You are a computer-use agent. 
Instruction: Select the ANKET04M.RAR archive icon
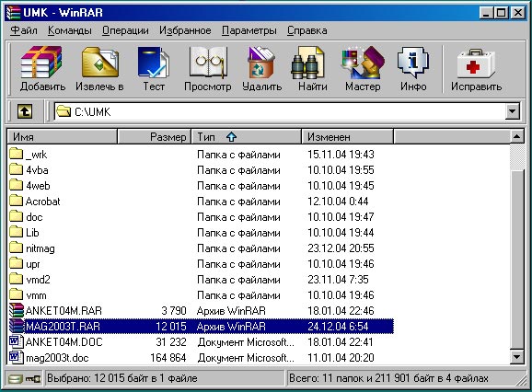(x=17, y=310)
